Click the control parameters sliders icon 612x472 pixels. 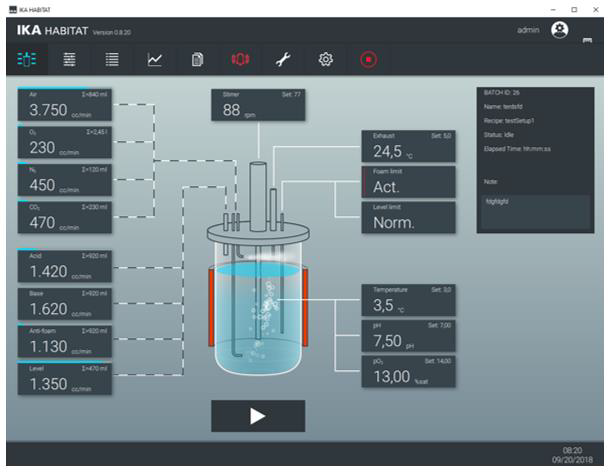70,60
